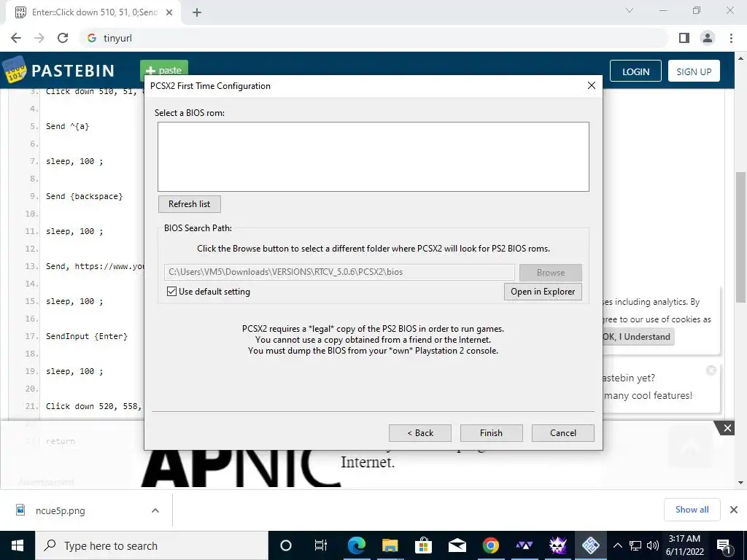Open BIOS folder with Open in Explorer

[x=543, y=292]
